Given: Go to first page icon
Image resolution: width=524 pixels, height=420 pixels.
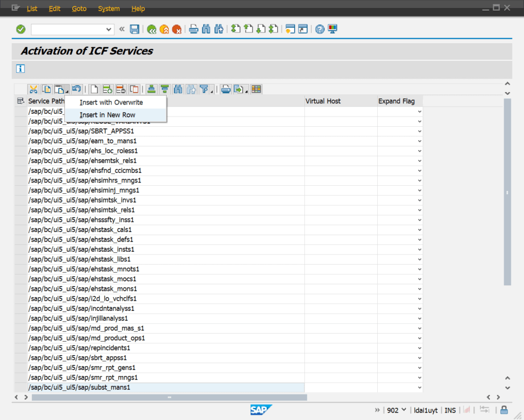Looking at the screenshot, I should tap(236, 30).
